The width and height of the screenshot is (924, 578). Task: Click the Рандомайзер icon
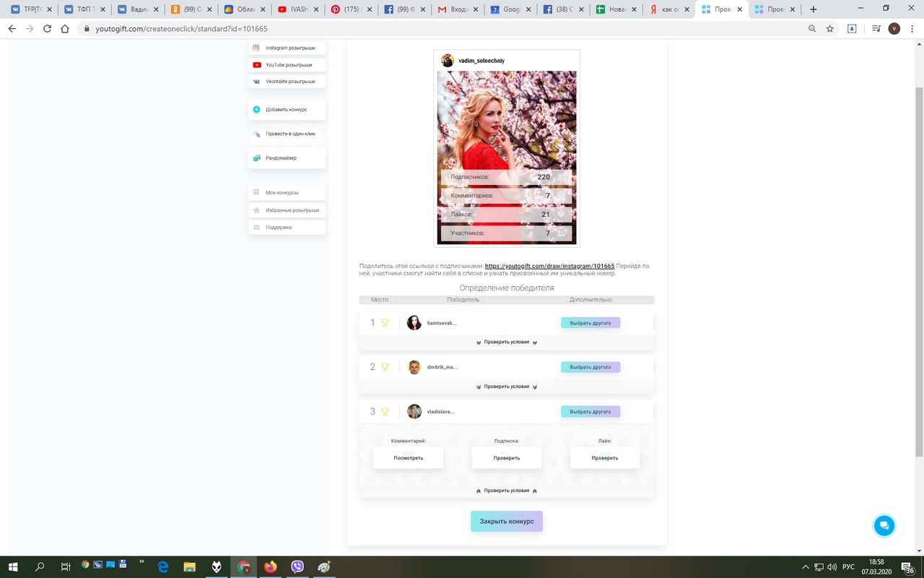[x=256, y=158]
